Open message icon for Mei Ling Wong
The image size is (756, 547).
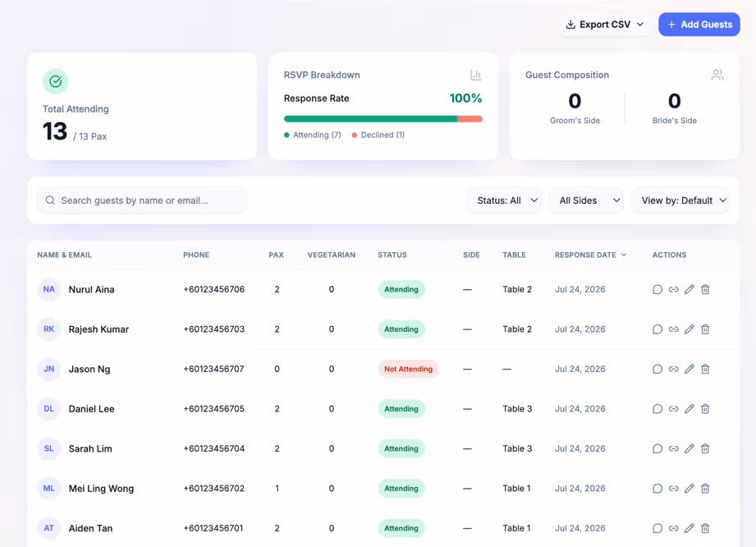[x=657, y=488]
